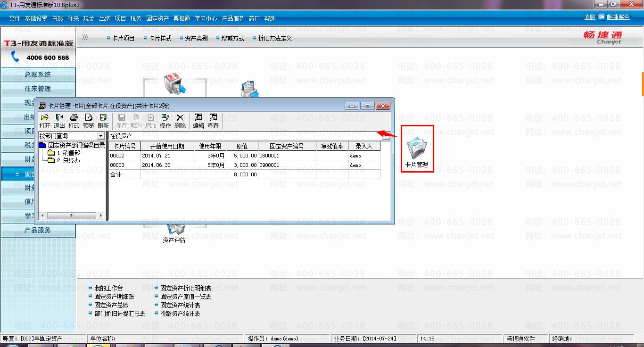Click the department tree horizontal scrollbar
The height and width of the screenshot is (347, 644).
tap(72, 215)
